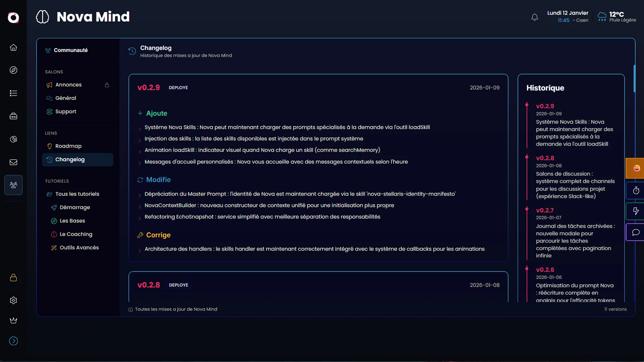644x362 pixels.
Task: Click the home icon in left sidebar
Action: [13, 47]
